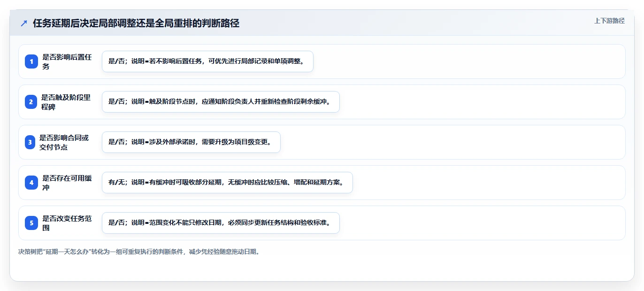Click the 是否存在可用缓冲 label

coord(67,183)
